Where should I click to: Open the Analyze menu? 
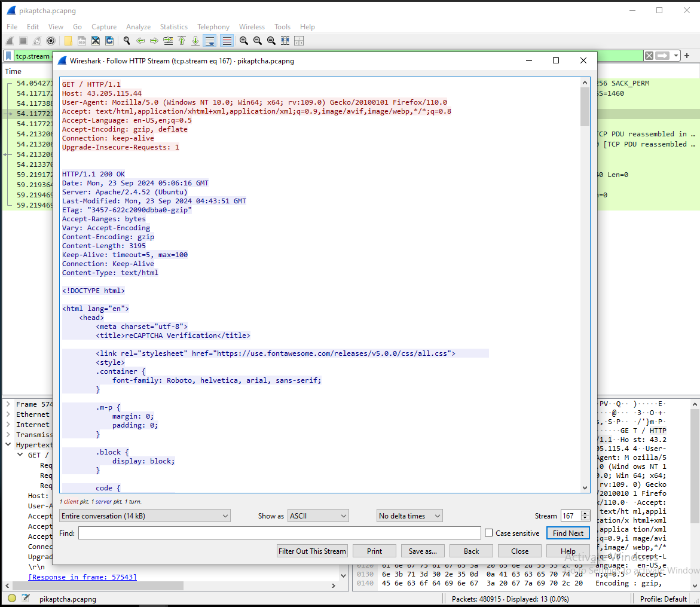139,27
